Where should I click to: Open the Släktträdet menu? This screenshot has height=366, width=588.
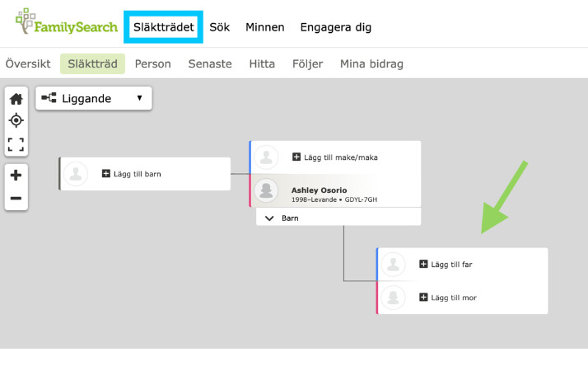point(164,27)
